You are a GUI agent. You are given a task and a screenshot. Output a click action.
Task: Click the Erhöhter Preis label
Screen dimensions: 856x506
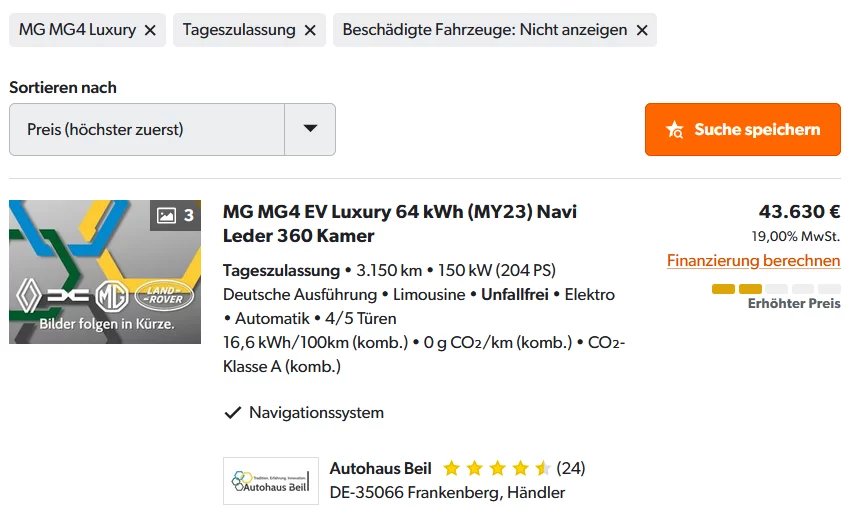pyautogui.click(x=794, y=303)
